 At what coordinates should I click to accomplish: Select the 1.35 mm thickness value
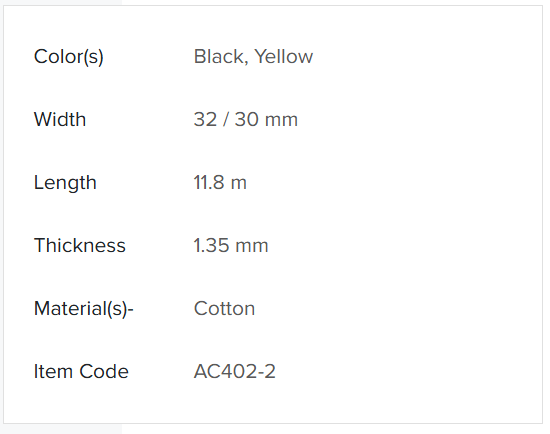[x=231, y=245]
